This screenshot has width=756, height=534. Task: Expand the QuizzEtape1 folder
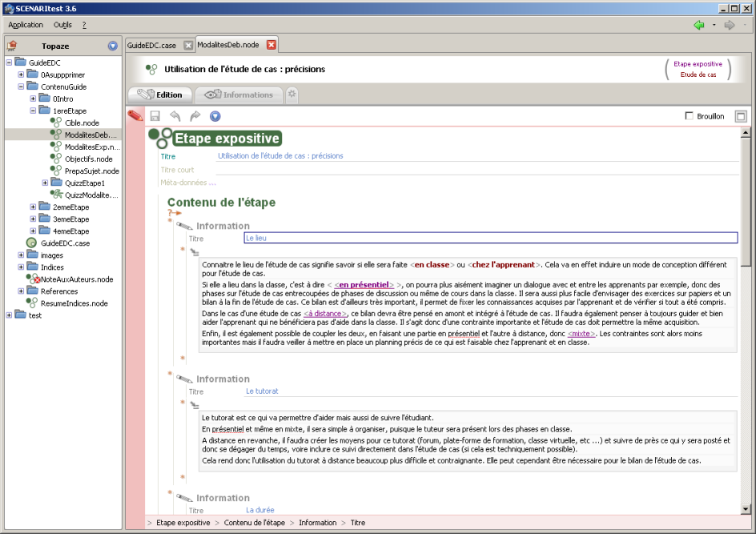click(x=45, y=183)
